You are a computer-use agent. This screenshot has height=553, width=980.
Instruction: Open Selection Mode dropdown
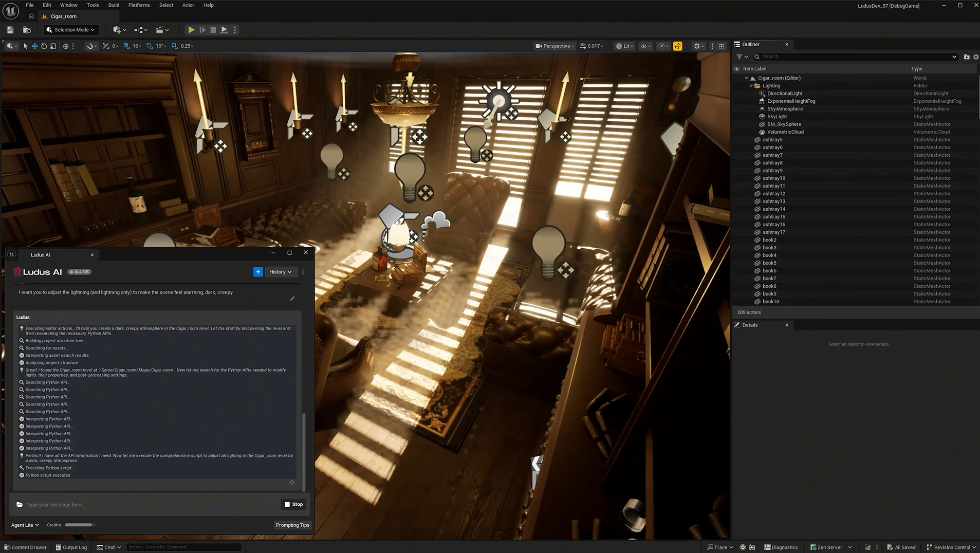point(70,30)
